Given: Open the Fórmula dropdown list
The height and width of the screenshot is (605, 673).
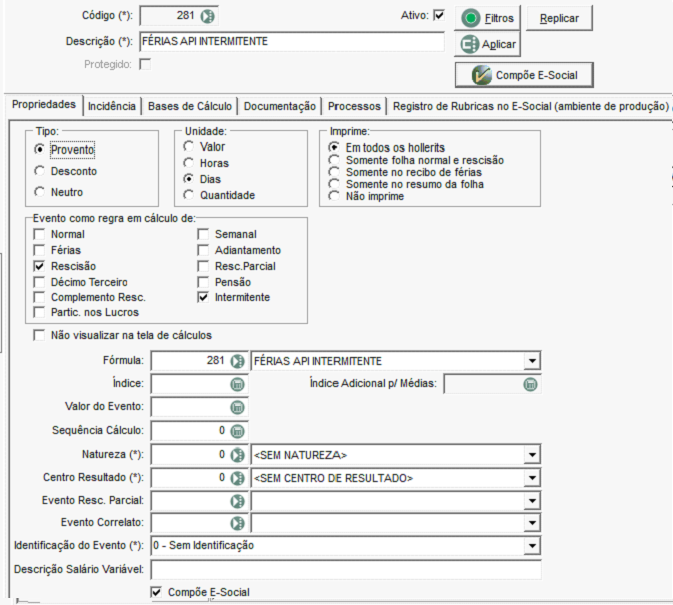Looking at the screenshot, I should 532,361.
